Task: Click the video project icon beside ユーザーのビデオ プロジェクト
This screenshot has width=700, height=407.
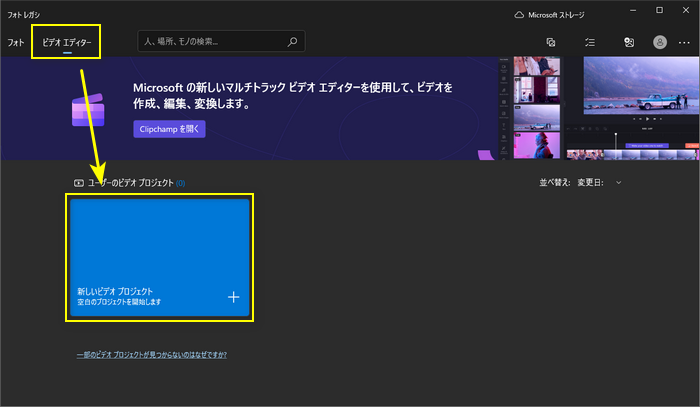Action: coord(79,183)
